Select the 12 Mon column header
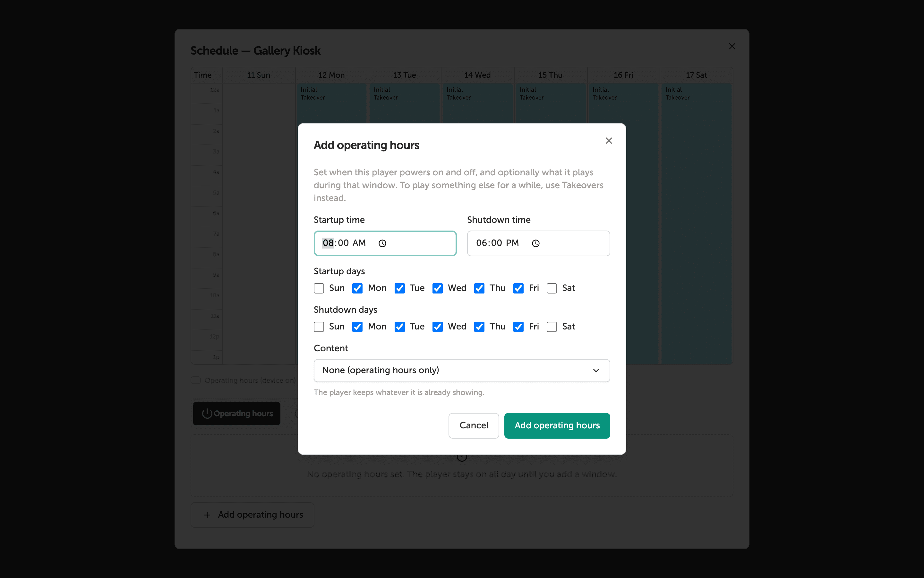Image resolution: width=924 pixels, height=578 pixels. point(331,75)
